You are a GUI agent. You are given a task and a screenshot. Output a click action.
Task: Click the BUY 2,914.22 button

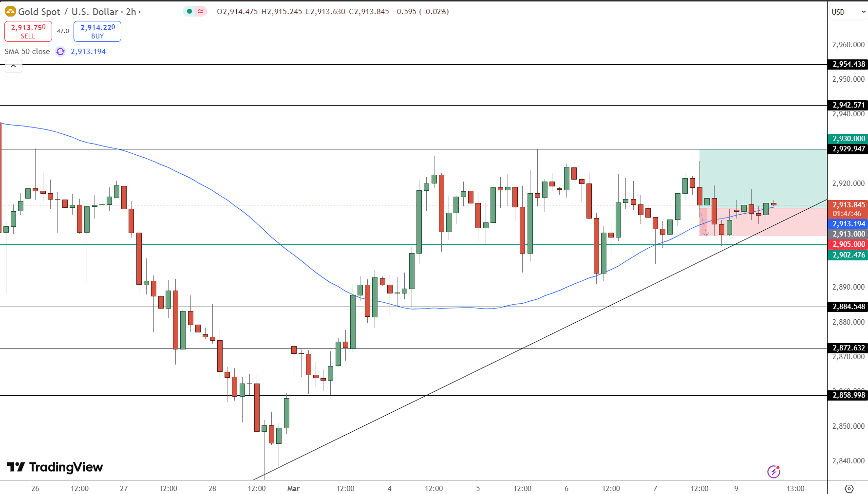[x=97, y=31]
